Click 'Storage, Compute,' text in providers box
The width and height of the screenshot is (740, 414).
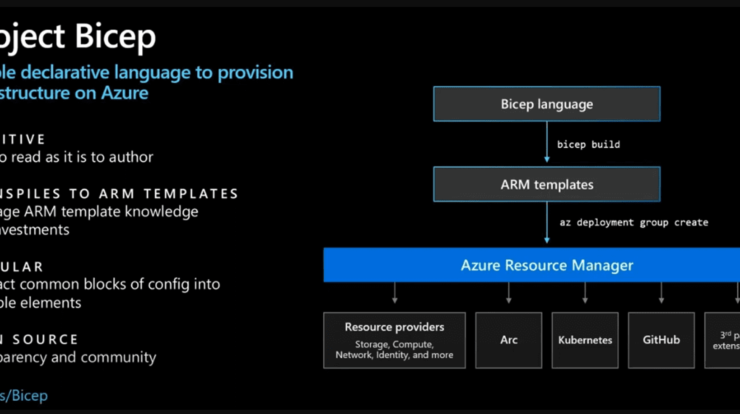click(x=394, y=344)
